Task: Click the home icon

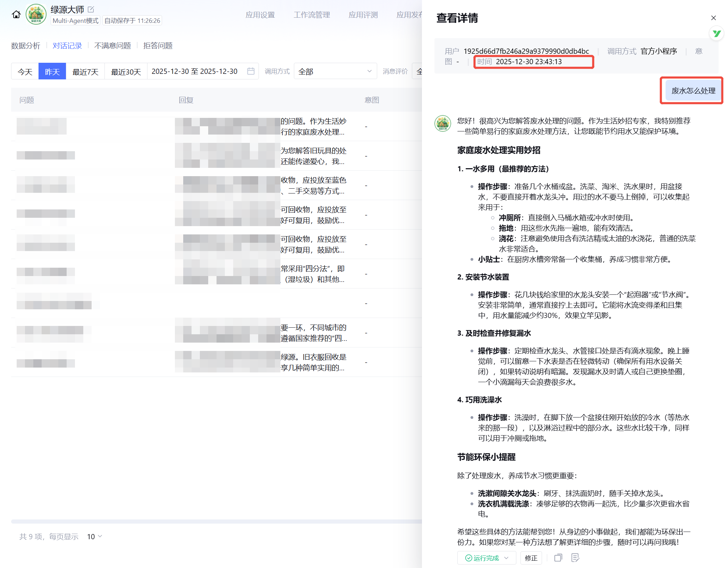Action: (16, 15)
